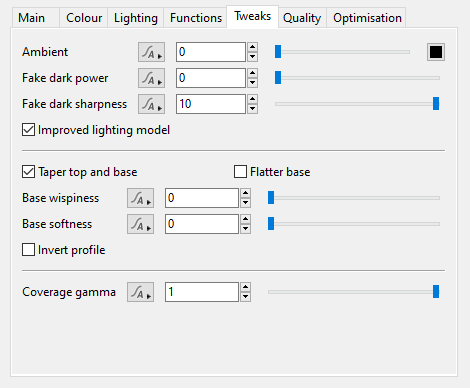
Task: Click the Ambient slider handle
Action: [x=278, y=52]
